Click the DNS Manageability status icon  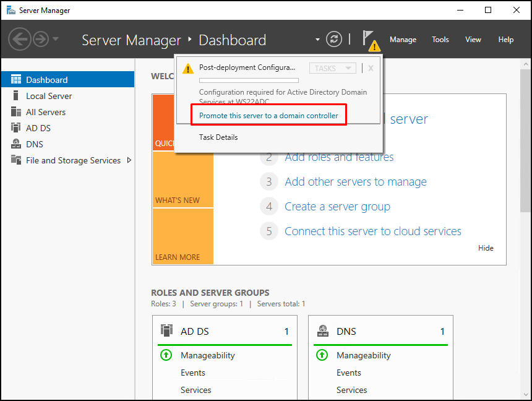point(322,355)
